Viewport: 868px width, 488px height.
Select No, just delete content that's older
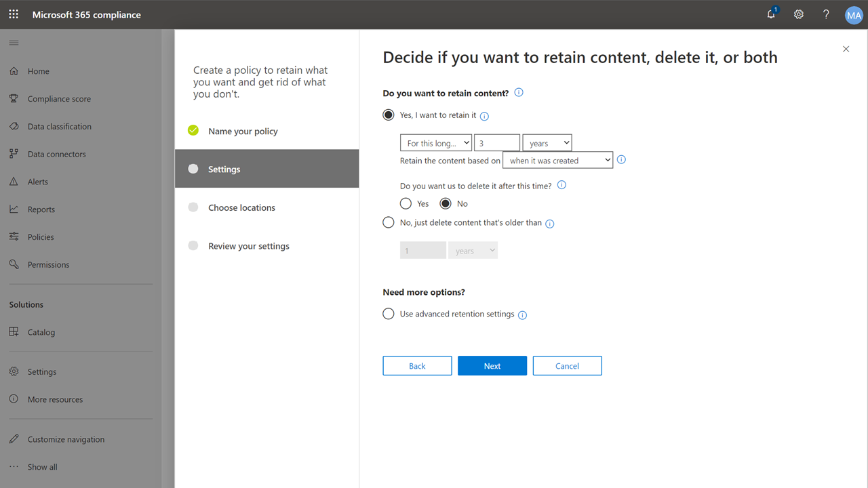[389, 222]
